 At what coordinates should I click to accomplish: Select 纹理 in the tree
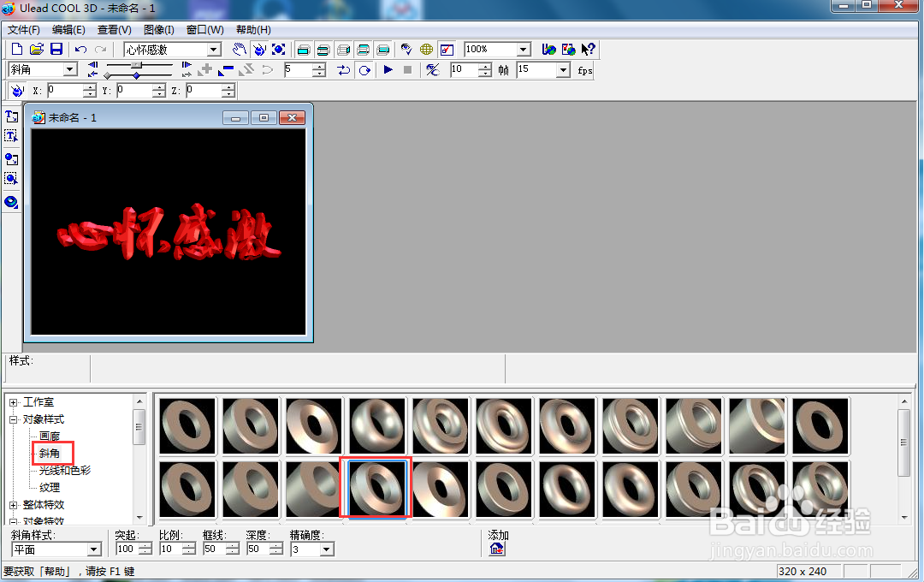pos(50,488)
